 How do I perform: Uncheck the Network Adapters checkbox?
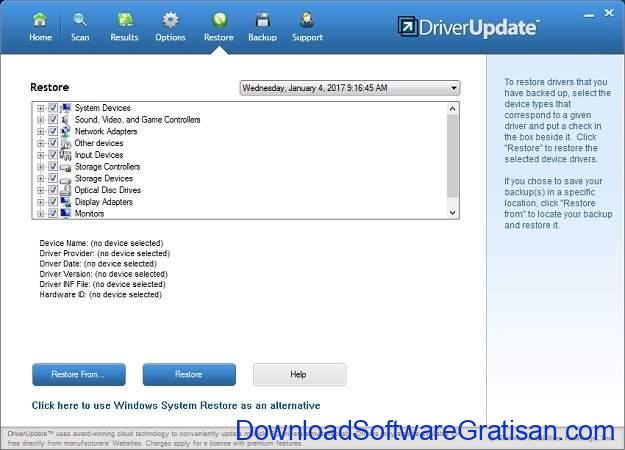tap(53, 131)
